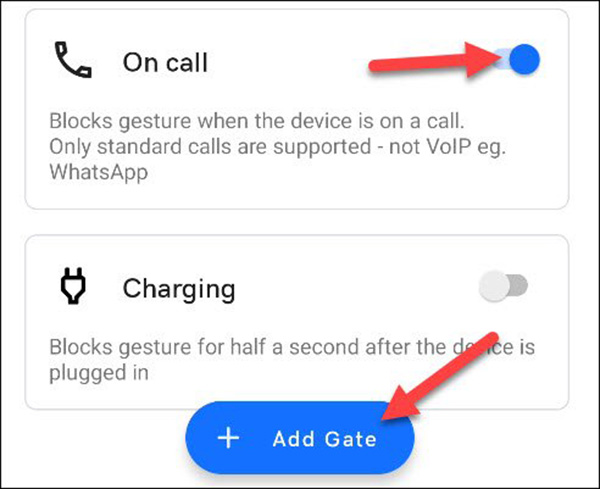Click the word WhatsApp in the description
The image size is (600, 489).
click(x=99, y=173)
